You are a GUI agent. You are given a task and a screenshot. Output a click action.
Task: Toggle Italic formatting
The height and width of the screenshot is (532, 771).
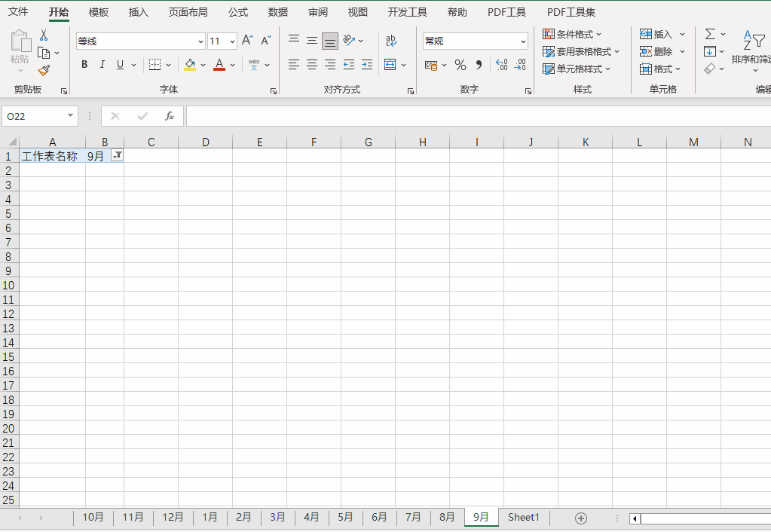pos(102,64)
